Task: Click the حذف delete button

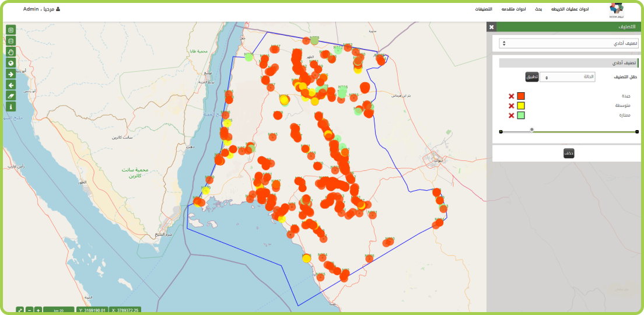Action: [x=569, y=153]
